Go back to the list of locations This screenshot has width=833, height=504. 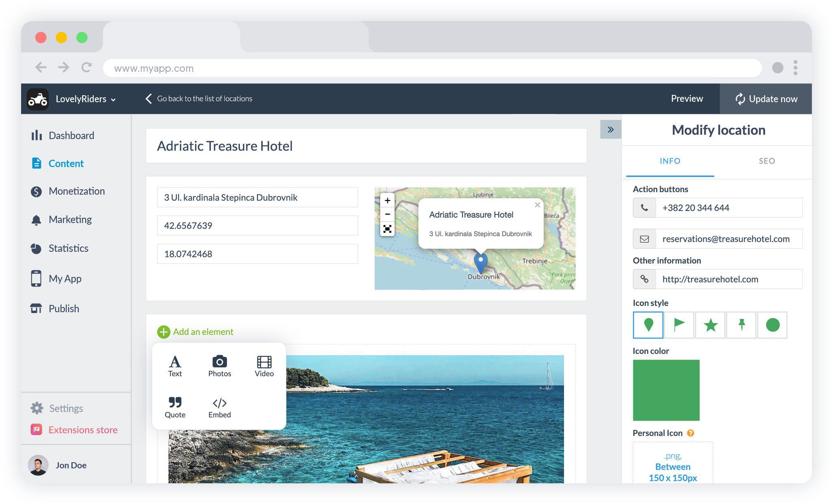(x=199, y=99)
